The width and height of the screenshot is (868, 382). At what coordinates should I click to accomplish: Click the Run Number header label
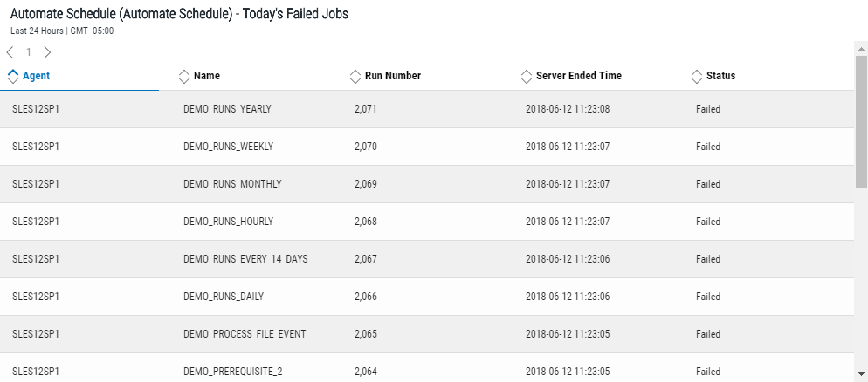tap(393, 76)
